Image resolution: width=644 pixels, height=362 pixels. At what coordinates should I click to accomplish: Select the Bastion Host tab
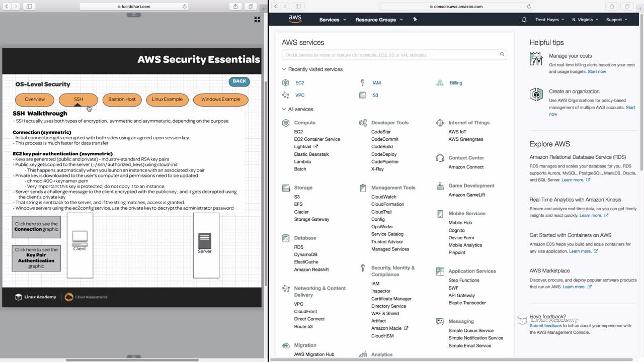[122, 99]
